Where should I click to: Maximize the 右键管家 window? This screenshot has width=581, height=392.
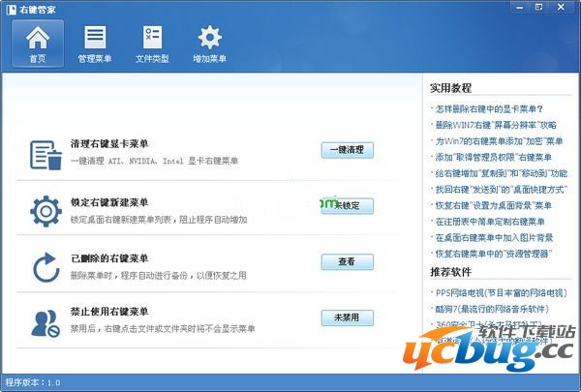click(539, 7)
